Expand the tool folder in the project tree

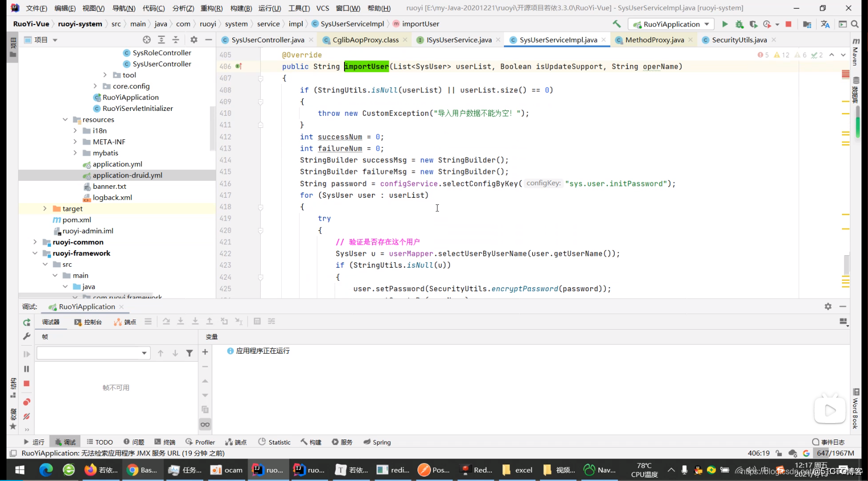(x=105, y=75)
